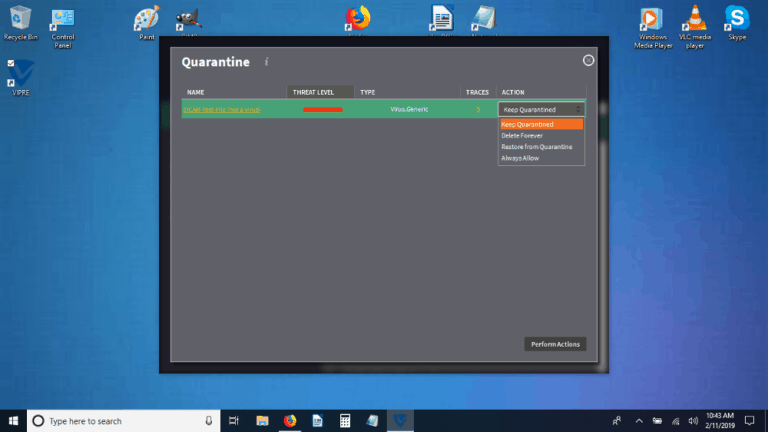Switch to VIPRE on the taskbar

(400, 421)
